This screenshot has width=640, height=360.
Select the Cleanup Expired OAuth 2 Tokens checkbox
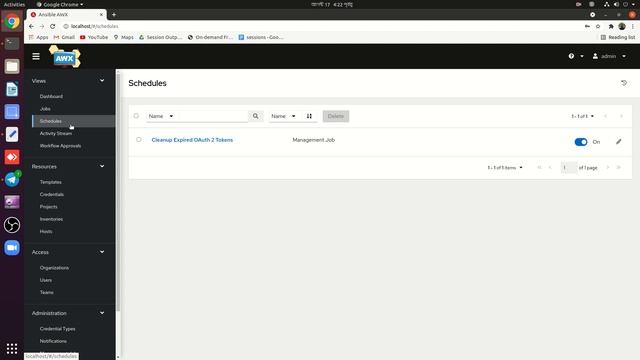(x=139, y=140)
